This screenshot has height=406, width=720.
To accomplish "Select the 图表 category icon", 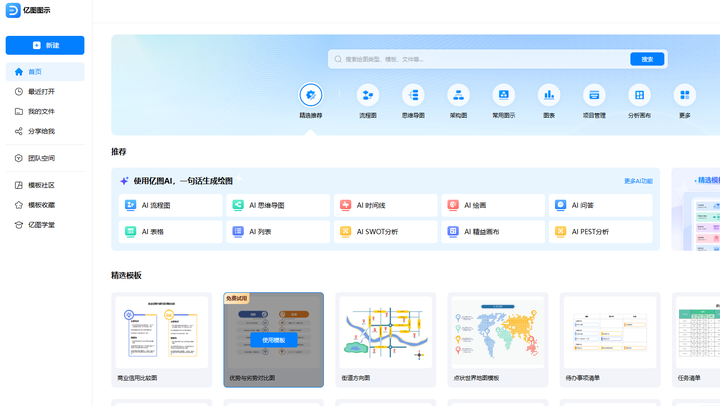I will [x=549, y=95].
